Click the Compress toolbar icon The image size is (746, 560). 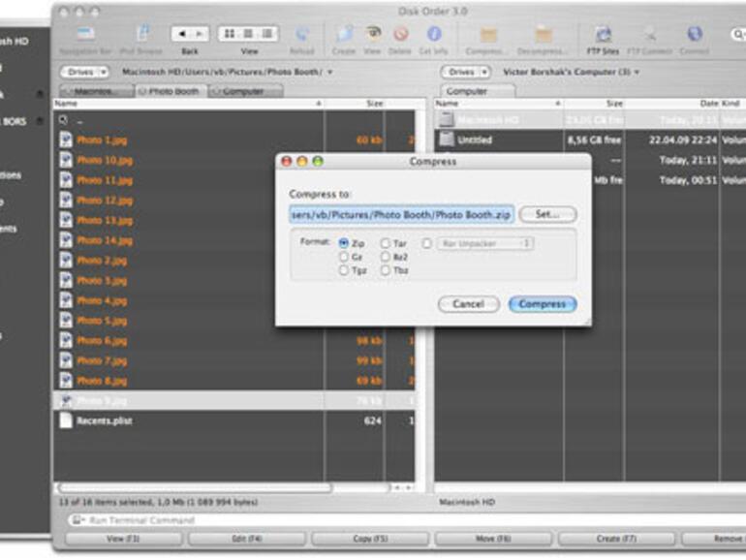click(x=488, y=34)
